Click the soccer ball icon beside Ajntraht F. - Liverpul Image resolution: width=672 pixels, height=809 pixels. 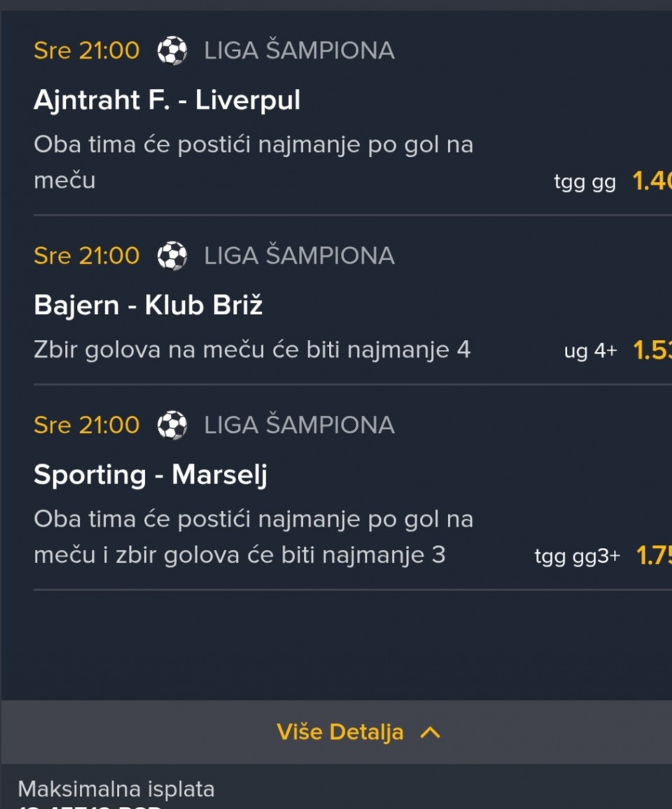coord(172,50)
